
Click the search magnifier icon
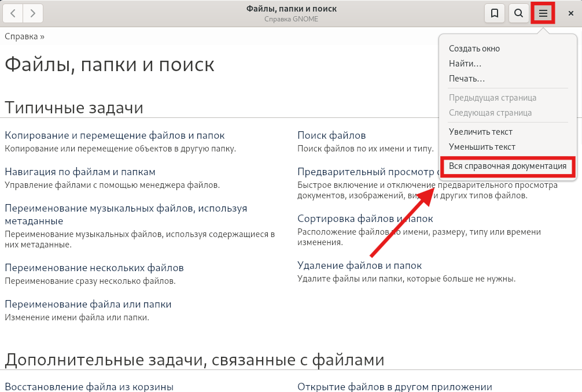519,13
